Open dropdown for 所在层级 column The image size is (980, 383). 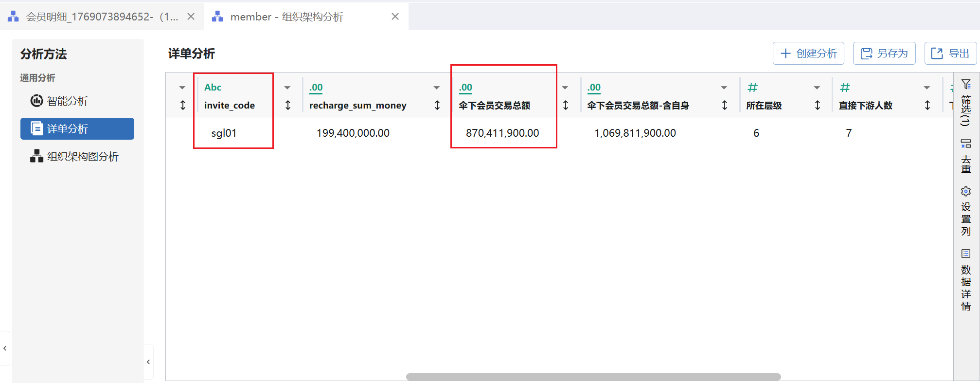(817, 88)
